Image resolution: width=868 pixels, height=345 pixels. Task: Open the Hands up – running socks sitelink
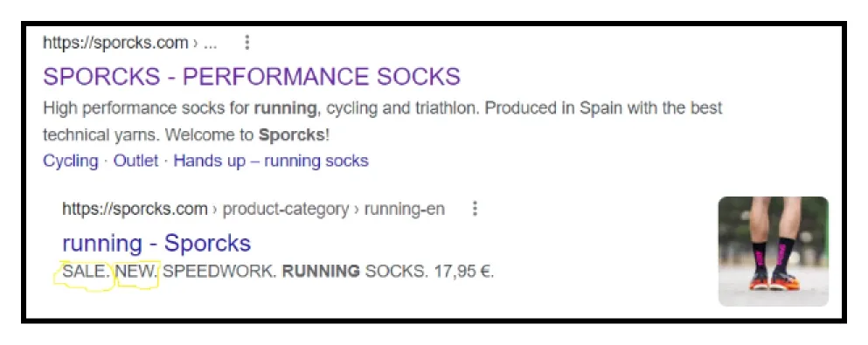271,161
